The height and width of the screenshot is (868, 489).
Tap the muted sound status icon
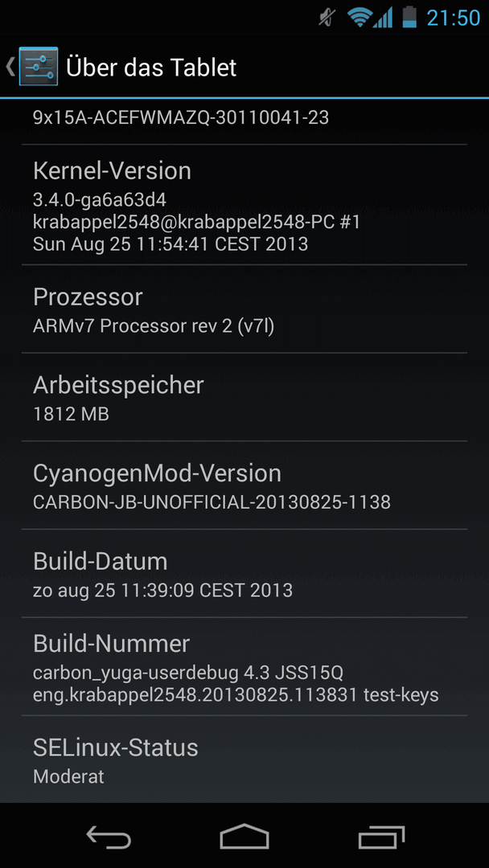(327, 18)
